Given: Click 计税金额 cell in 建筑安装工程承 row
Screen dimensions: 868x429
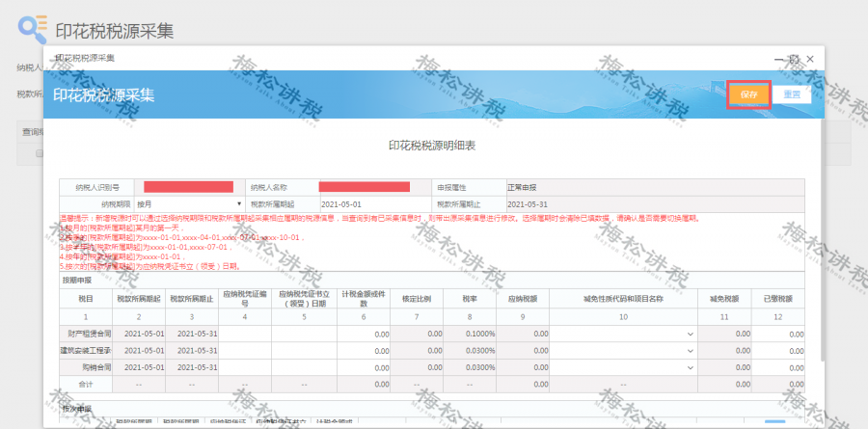Looking at the screenshot, I should tap(364, 350).
